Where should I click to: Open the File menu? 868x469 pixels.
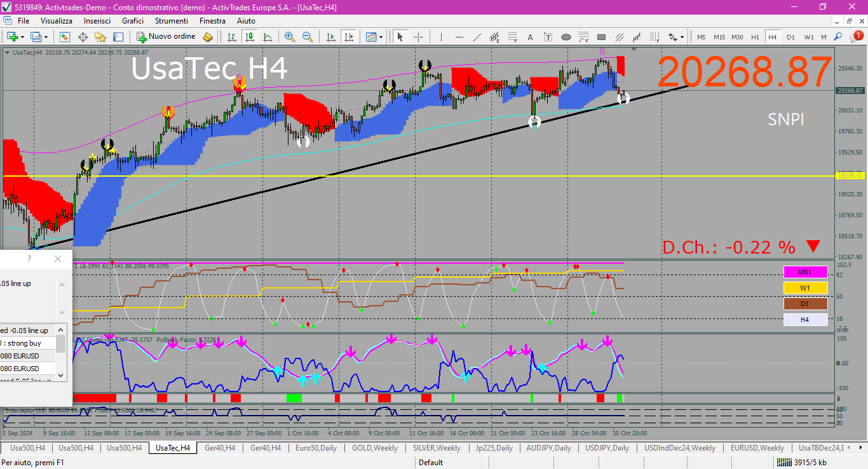coord(24,21)
